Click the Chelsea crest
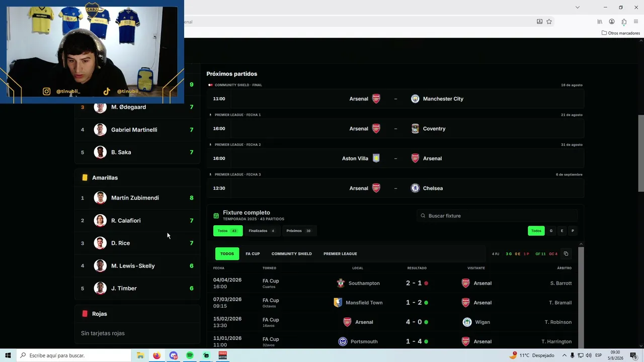Screen dimensions: 644x362 point(415,188)
